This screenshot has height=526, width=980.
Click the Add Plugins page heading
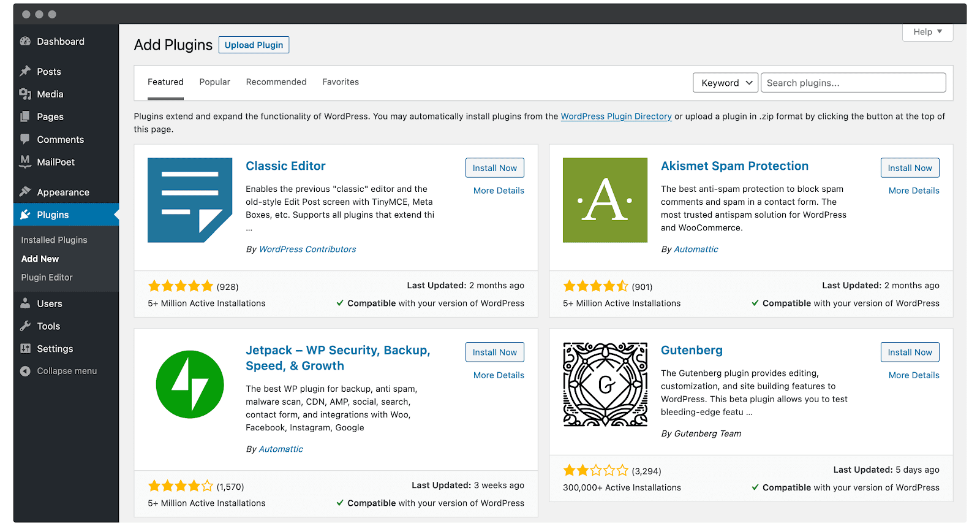pyautogui.click(x=173, y=45)
